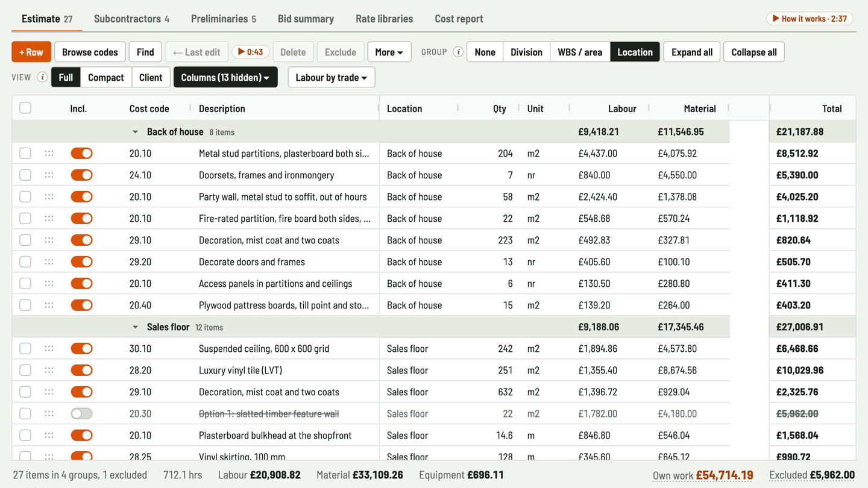Click Collapse all groups
This screenshot has width=868, height=488.
pos(754,52)
